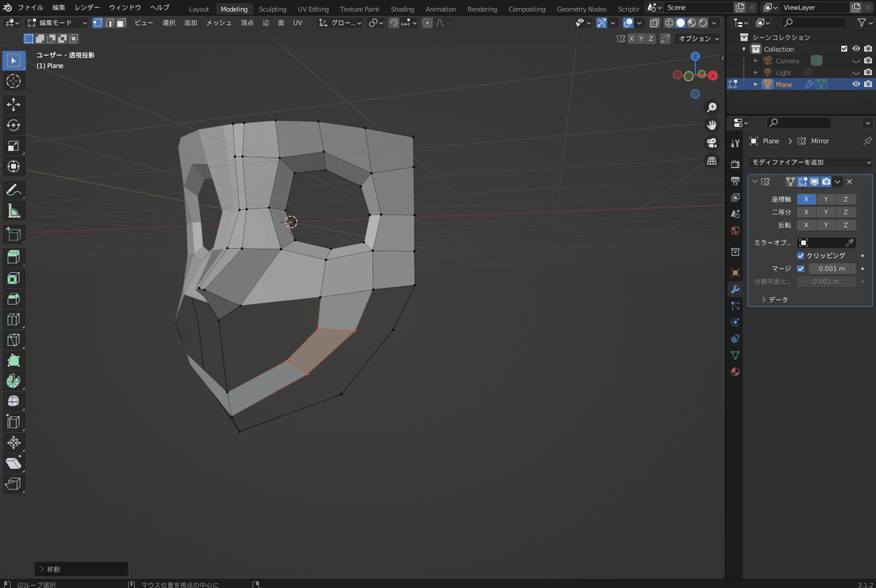Image resolution: width=876 pixels, height=588 pixels.
Task: Toggle the camera view icon
Action: (x=712, y=142)
